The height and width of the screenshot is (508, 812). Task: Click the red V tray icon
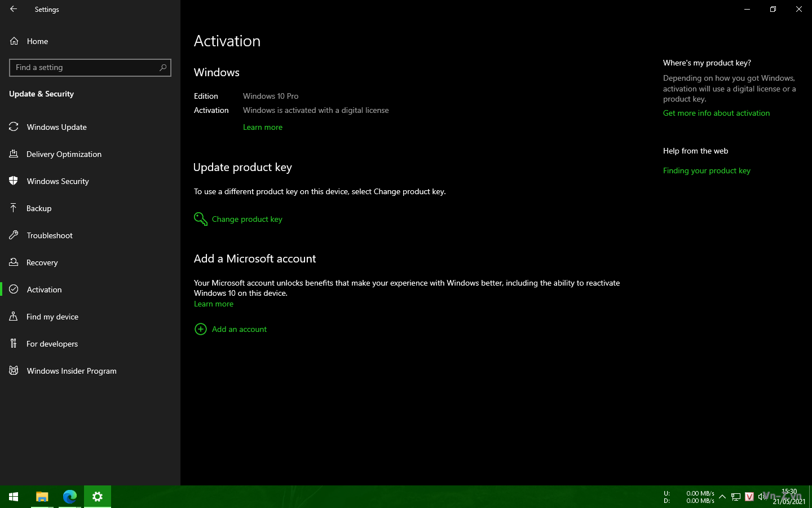[749, 497]
